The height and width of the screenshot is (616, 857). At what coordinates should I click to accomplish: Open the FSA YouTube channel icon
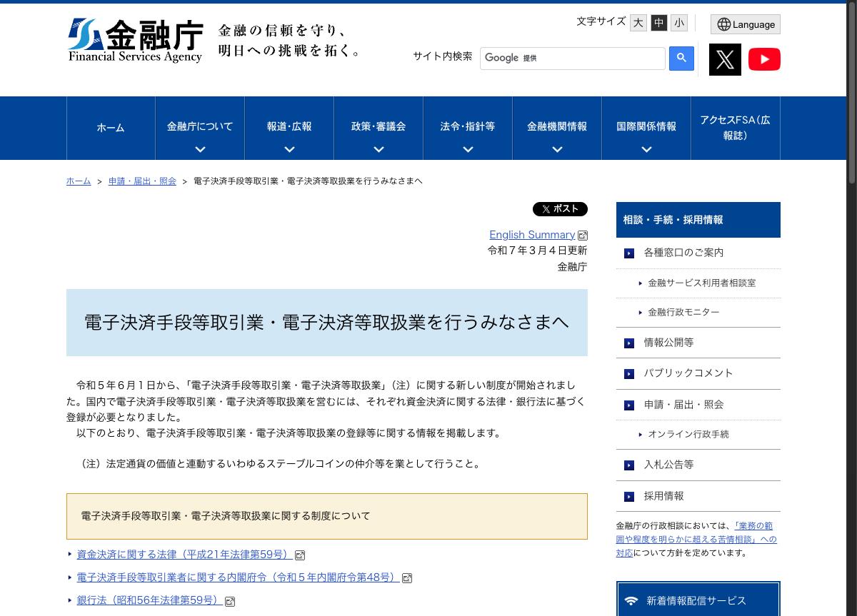[764, 59]
